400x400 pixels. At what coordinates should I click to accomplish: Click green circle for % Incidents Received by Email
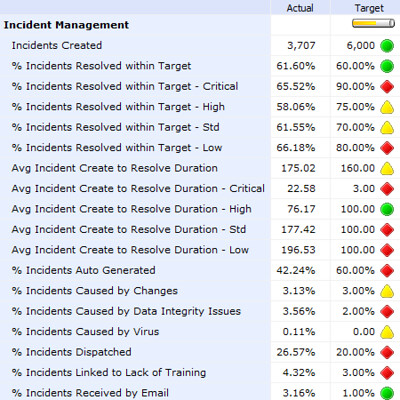387,393
